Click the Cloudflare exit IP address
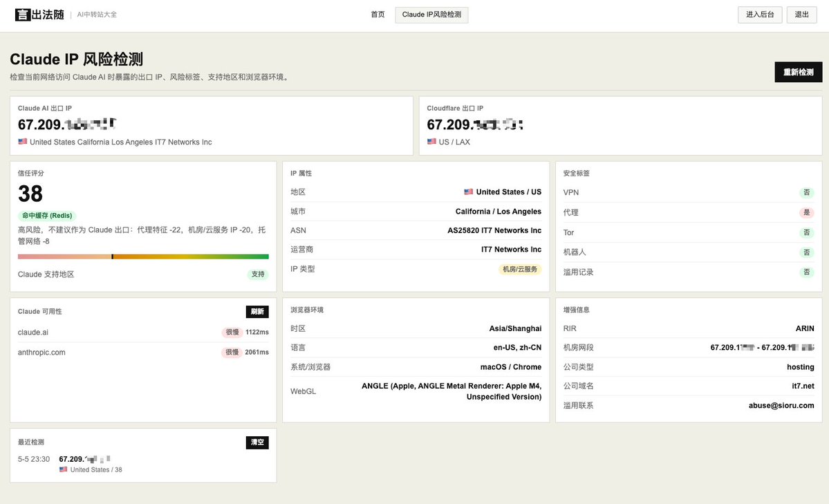This screenshot has width=829, height=504. coord(475,124)
